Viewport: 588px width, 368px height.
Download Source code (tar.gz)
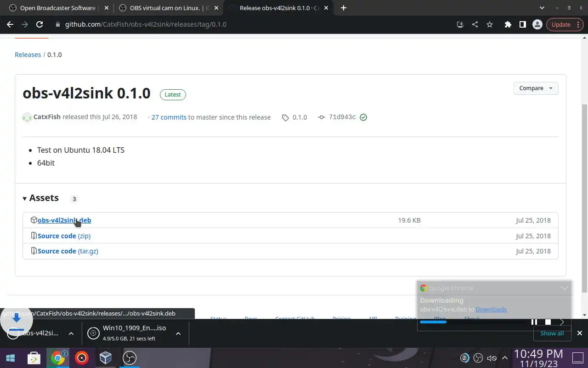(68, 251)
